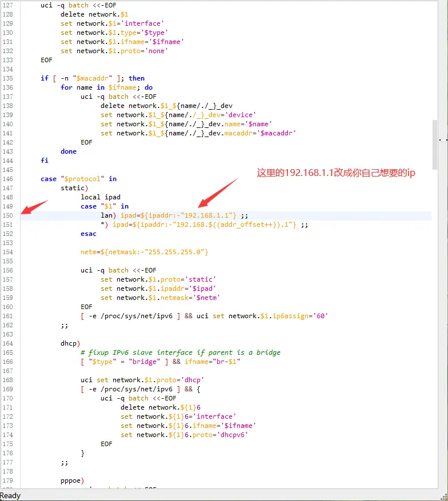Click the uci -q batch line 137
This screenshot has height=501, width=448.
click(x=118, y=97)
